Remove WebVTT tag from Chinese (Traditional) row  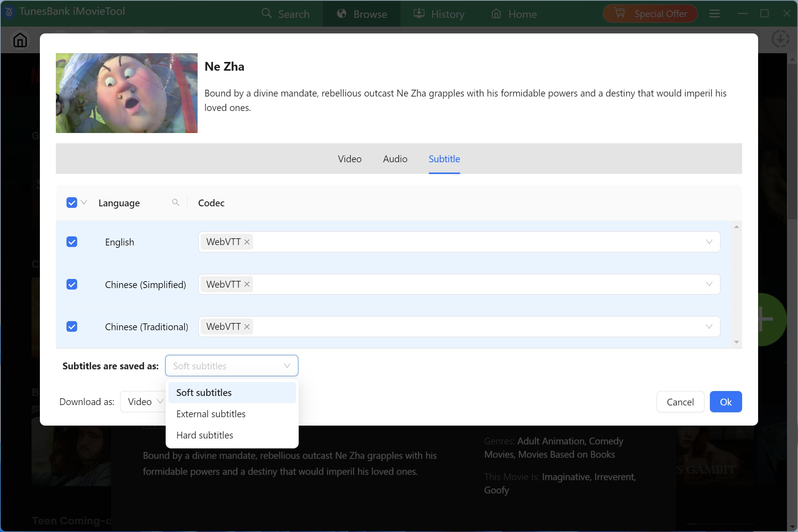(x=247, y=327)
